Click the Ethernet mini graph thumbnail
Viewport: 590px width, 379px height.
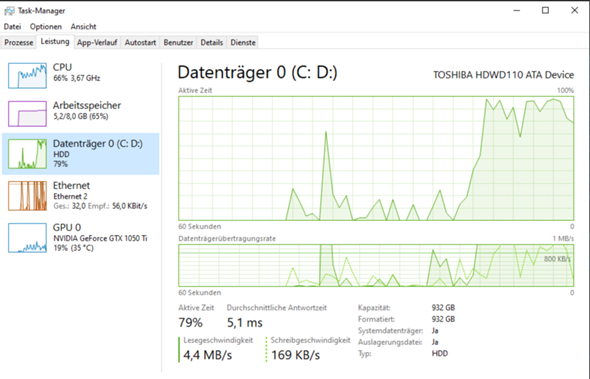pyautogui.click(x=27, y=196)
